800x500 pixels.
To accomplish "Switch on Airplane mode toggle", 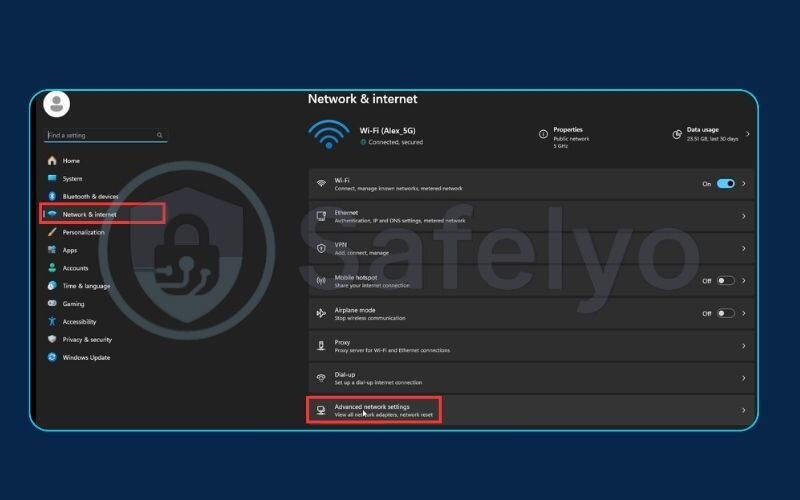I will tap(725, 313).
